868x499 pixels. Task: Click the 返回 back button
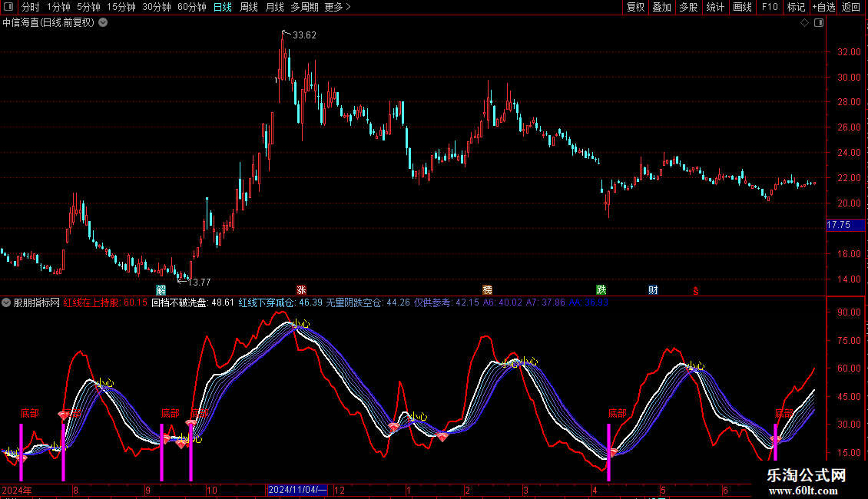851,7
